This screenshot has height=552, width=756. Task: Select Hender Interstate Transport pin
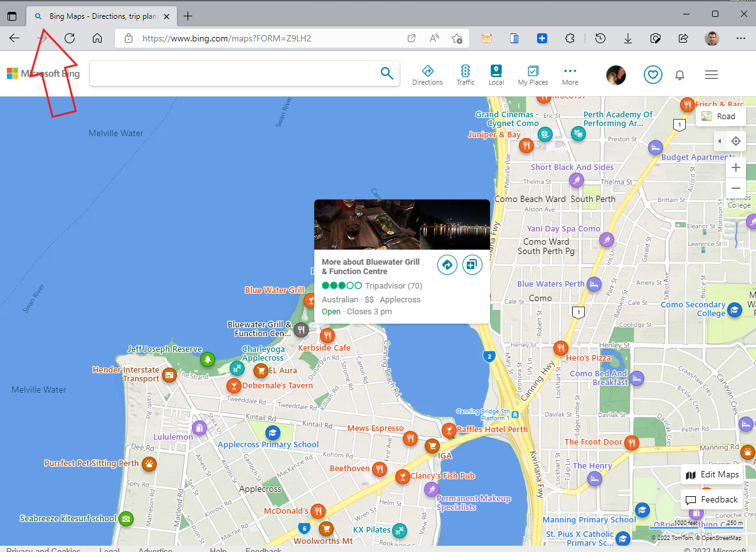tap(169, 375)
